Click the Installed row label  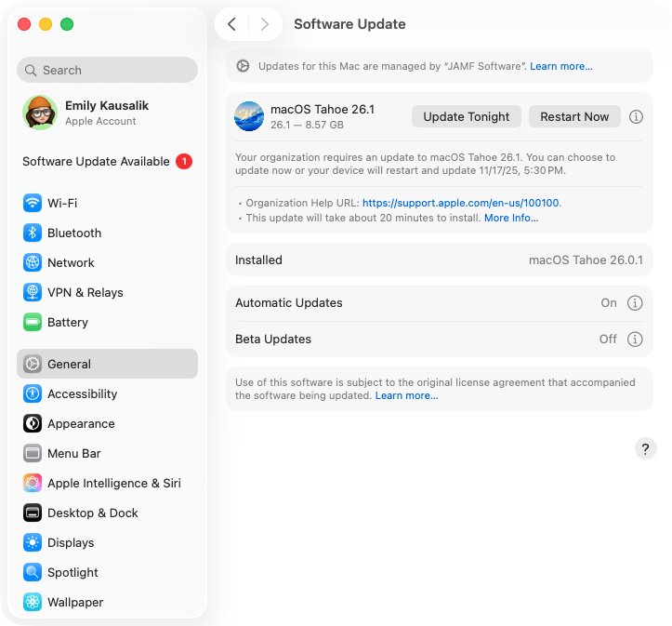[258, 260]
